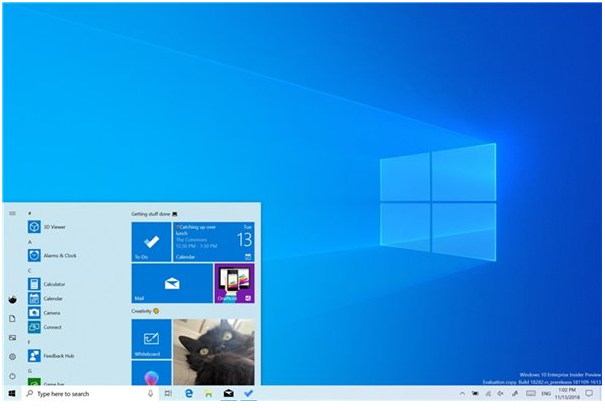Open the Connect app icon

coord(34,327)
